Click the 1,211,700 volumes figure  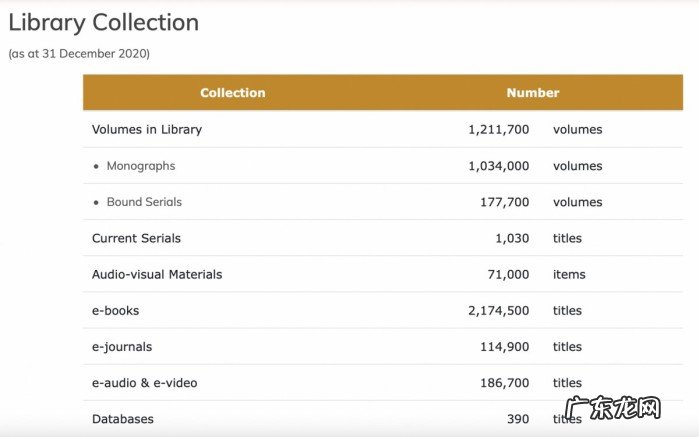tap(498, 130)
